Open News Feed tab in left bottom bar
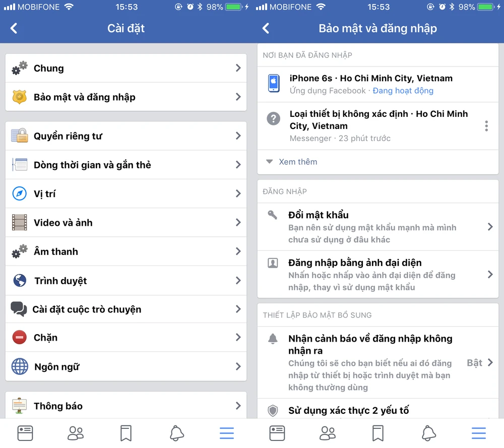The width and height of the screenshot is (504, 448). coord(25,433)
